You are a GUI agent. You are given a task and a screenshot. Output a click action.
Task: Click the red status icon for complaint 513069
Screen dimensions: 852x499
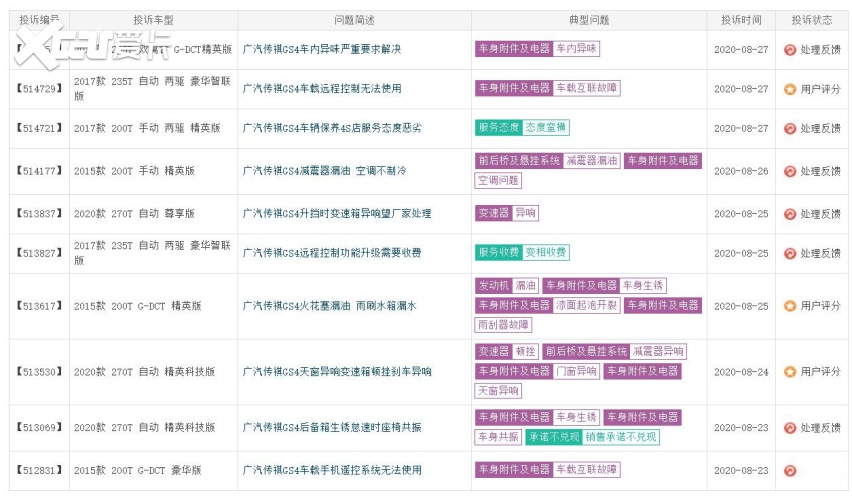790,428
